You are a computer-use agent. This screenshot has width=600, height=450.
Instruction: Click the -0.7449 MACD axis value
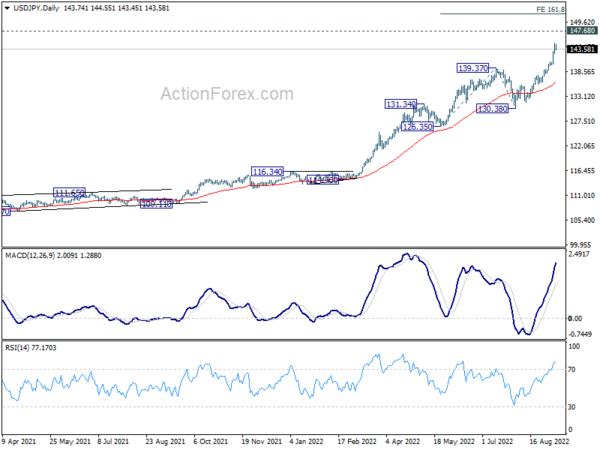(580, 334)
